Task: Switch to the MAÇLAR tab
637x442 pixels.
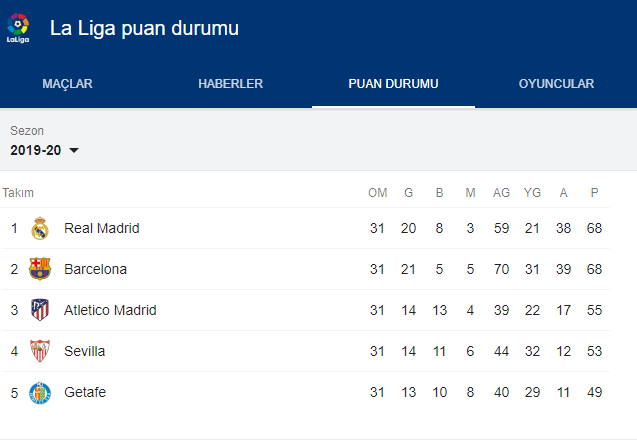Action: pos(67,84)
